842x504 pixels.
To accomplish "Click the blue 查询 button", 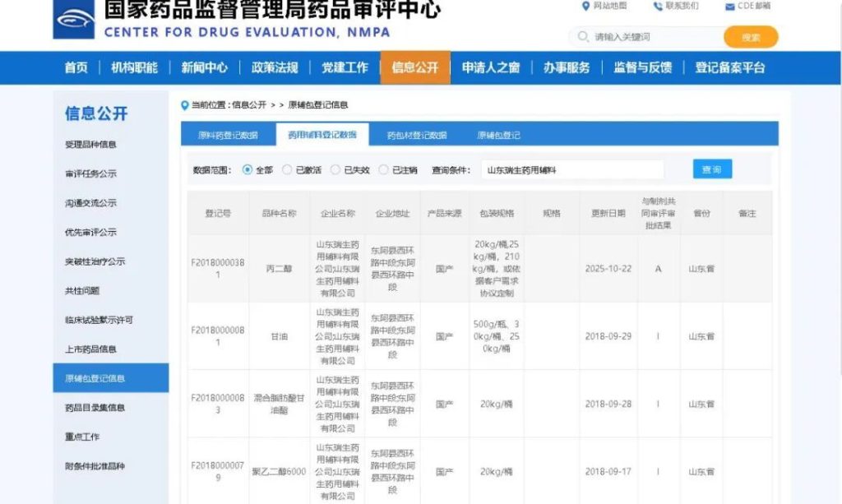I will [712, 169].
